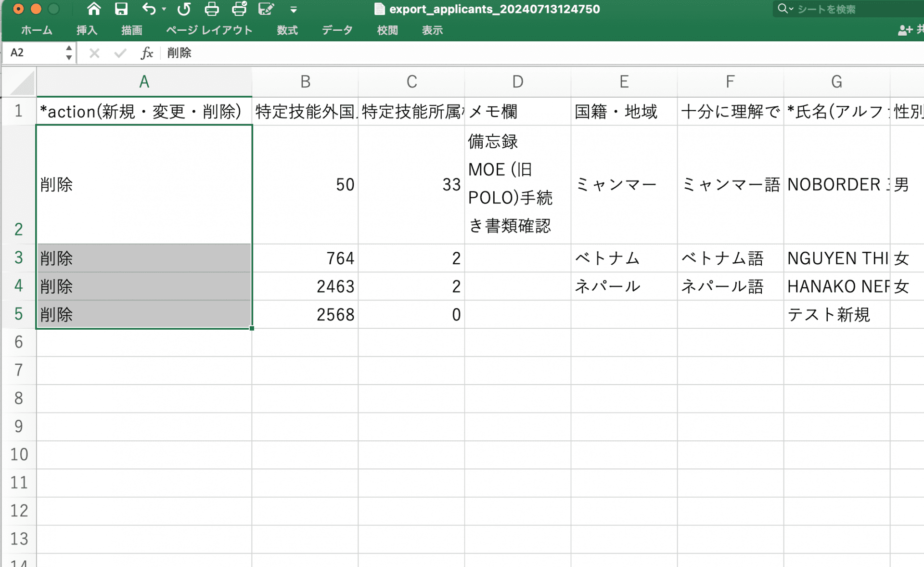Redo the last action

pos(185,9)
